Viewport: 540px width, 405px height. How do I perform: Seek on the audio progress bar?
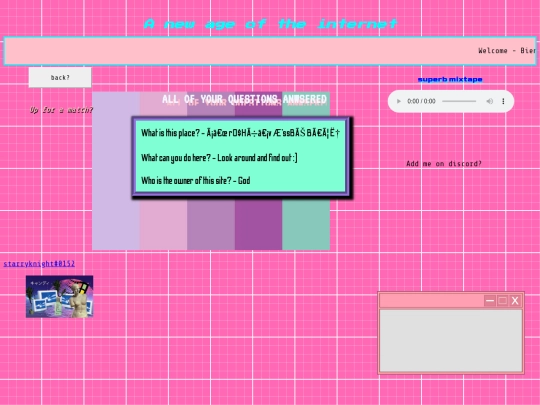pos(459,101)
